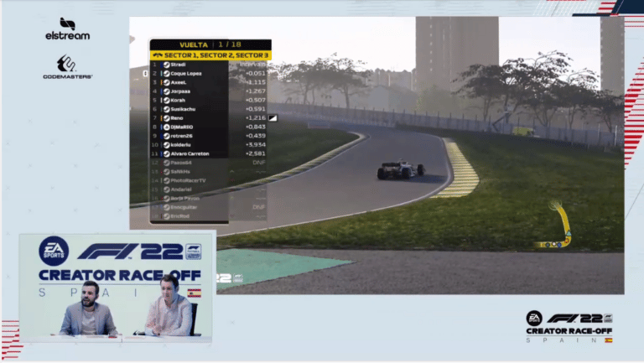Click the EA Sports badge in the bottom-right branding
Image resolution: width=644 pixels, height=363 pixels.
534,319
